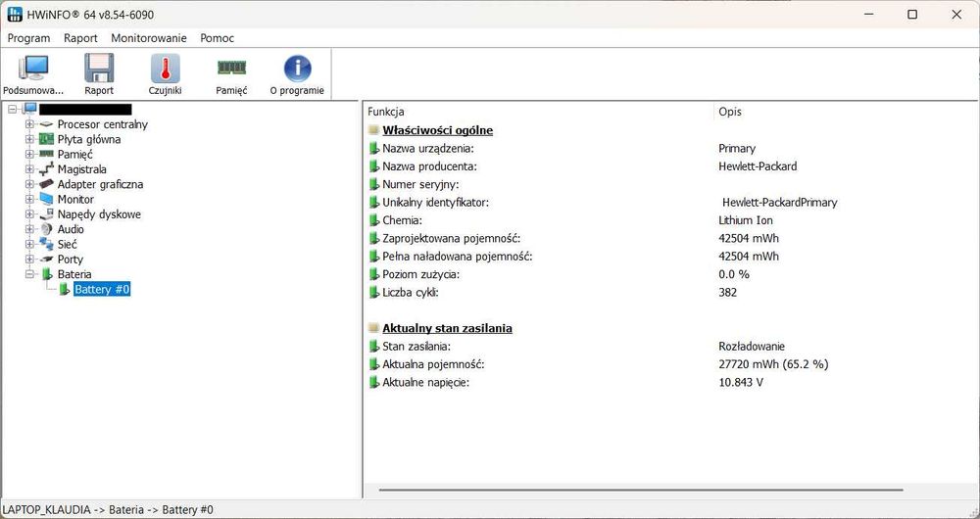
Task: Select the Napędy dyskowe tree label
Action: [99, 214]
